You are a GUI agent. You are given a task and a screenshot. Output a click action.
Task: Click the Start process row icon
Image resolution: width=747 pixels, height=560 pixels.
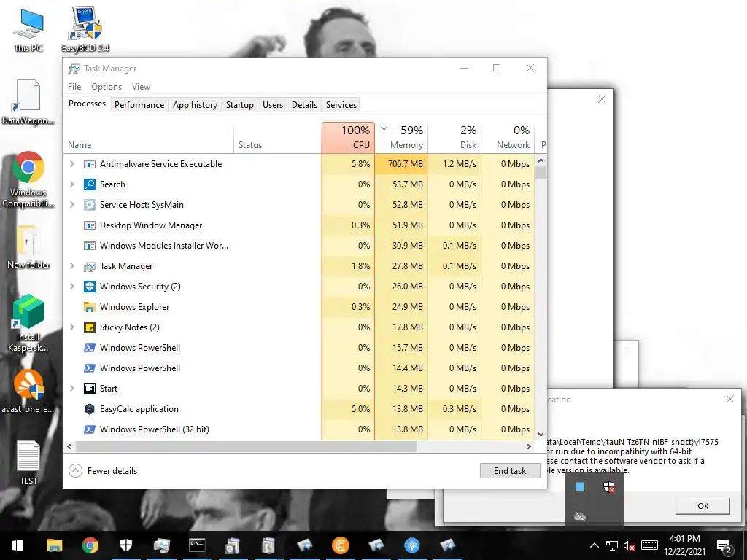(89, 389)
